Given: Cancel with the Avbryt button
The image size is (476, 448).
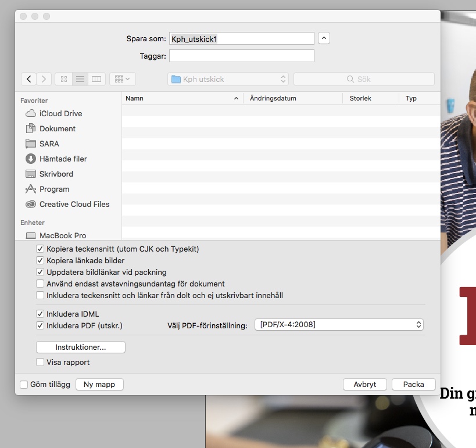Looking at the screenshot, I should click(x=365, y=384).
